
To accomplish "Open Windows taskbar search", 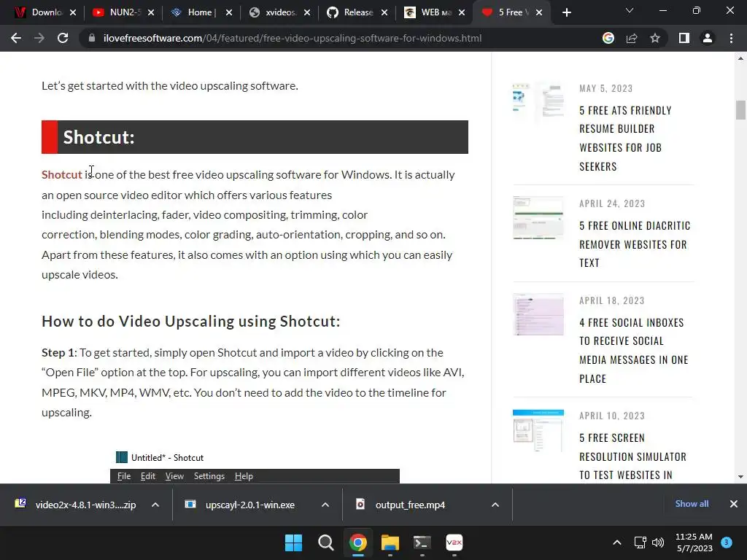I will point(326,542).
